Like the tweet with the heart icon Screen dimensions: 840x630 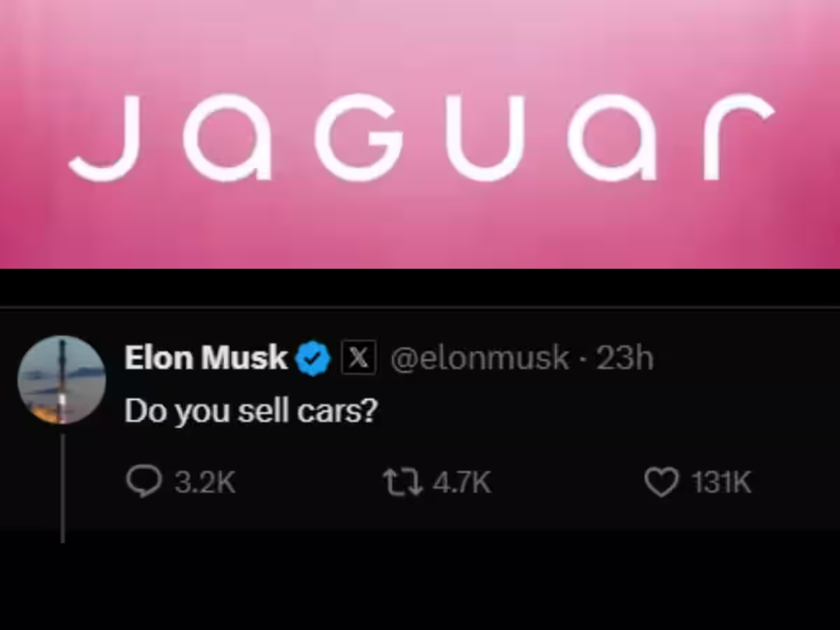(x=661, y=482)
